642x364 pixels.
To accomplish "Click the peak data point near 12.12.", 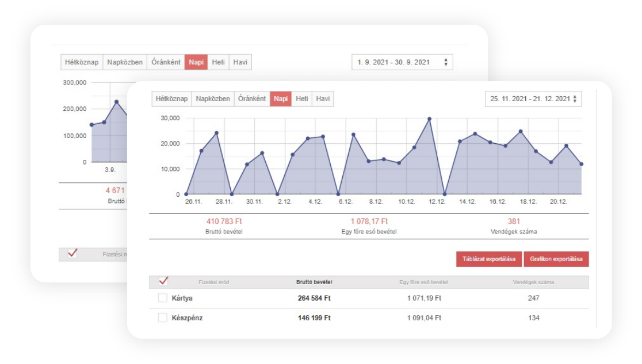I will pos(430,119).
